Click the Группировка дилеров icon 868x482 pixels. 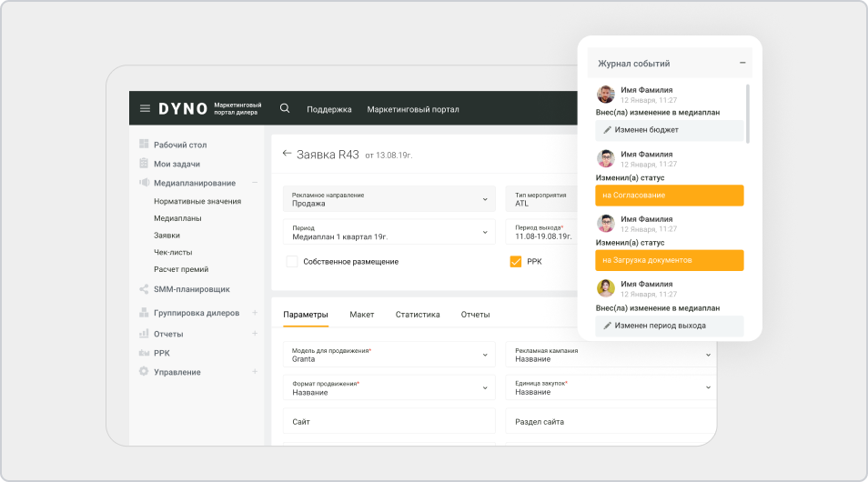[144, 313]
